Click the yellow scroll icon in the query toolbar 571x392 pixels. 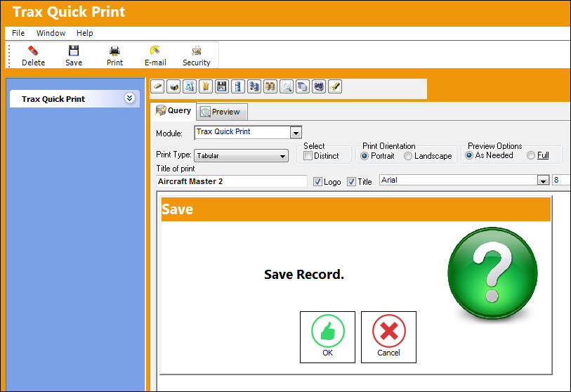(x=206, y=86)
